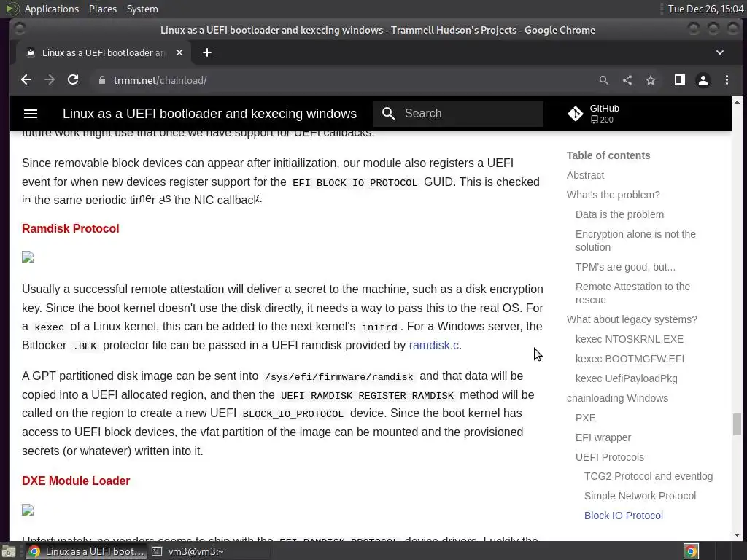Viewport: 747px width, 560px height.
Task: Open a new browser tab
Action: click(x=207, y=52)
